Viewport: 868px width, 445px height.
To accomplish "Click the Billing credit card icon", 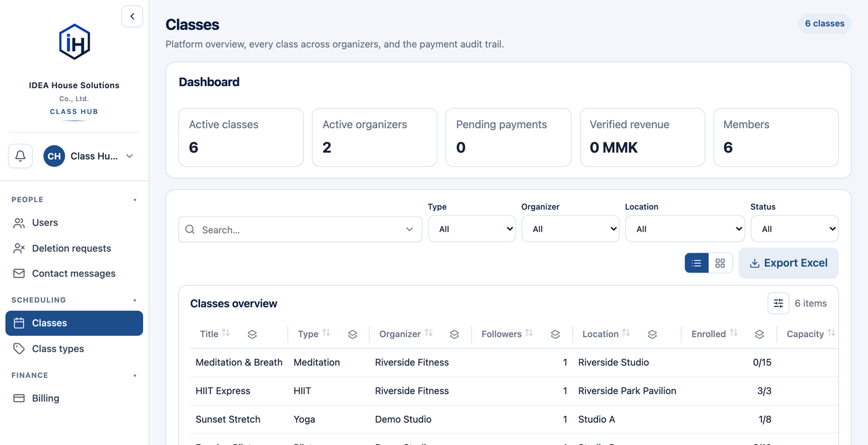I will (19, 398).
